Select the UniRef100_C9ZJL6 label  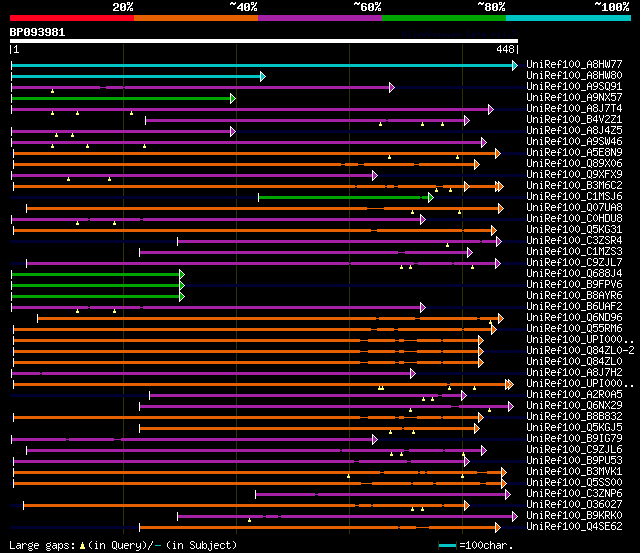pos(574,450)
